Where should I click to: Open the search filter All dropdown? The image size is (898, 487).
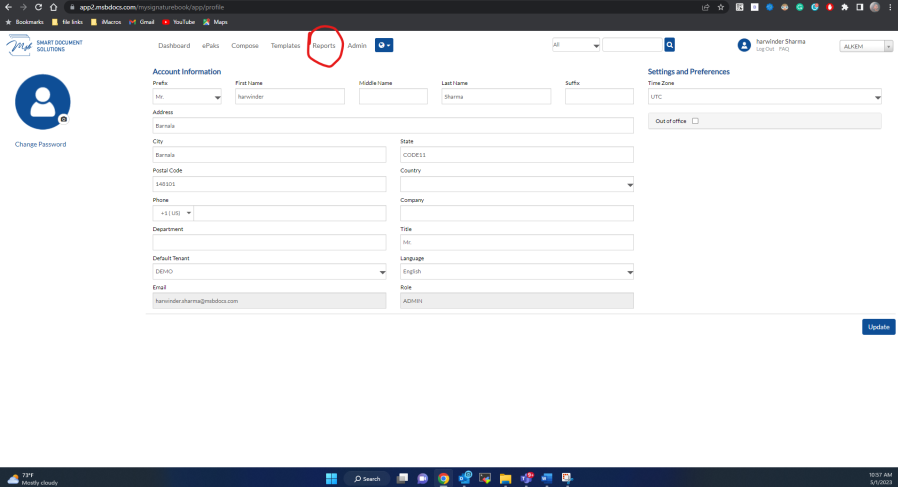point(576,45)
